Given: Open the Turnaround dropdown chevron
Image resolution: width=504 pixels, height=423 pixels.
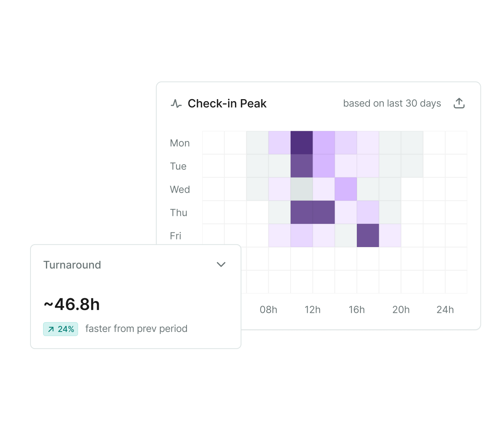Looking at the screenshot, I should (x=221, y=265).
